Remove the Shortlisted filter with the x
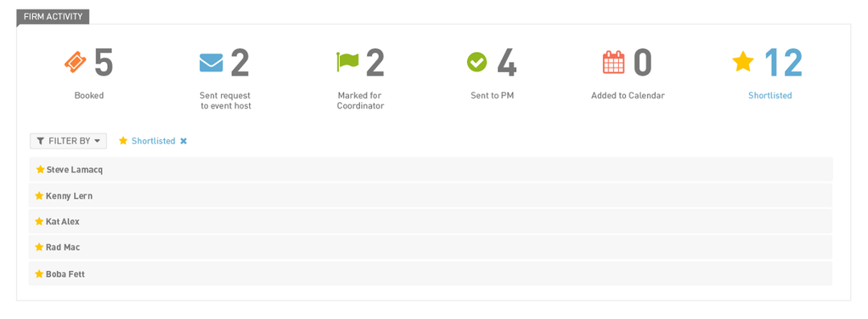This screenshot has height=319, width=868. [x=183, y=141]
